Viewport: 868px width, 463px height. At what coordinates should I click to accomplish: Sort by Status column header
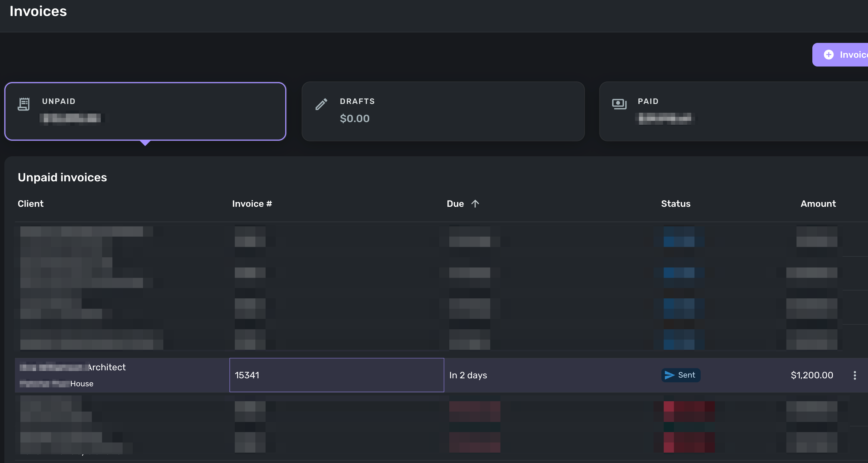pos(676,204)
